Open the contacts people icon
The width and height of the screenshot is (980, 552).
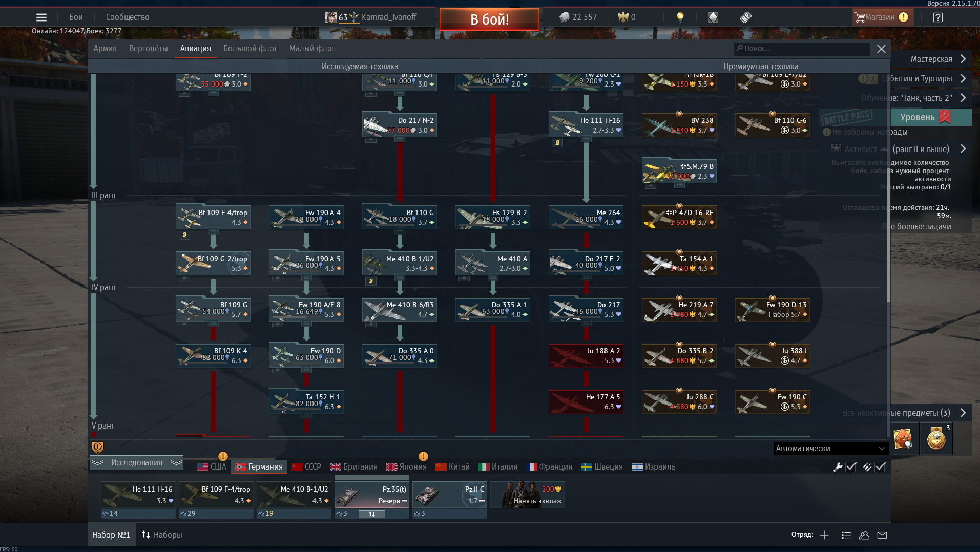tap(864, 535)
